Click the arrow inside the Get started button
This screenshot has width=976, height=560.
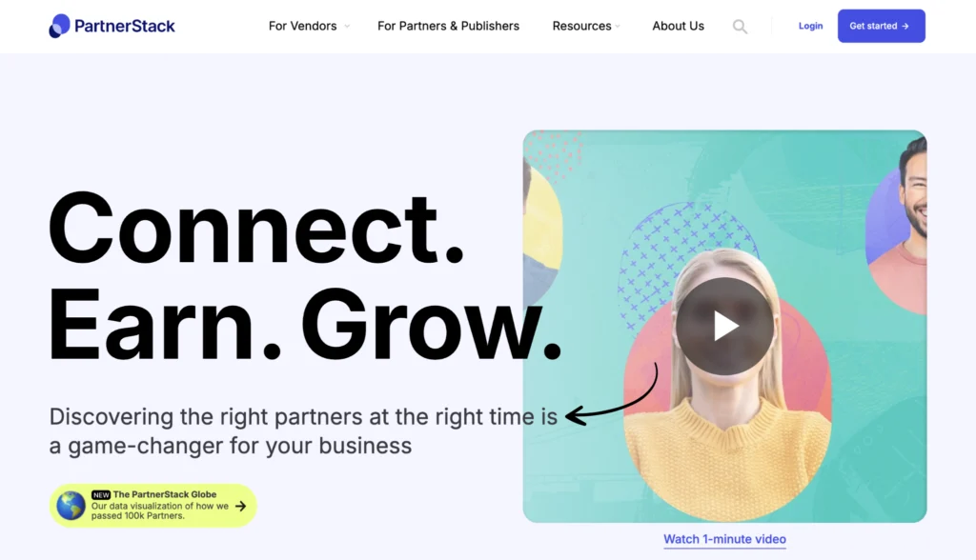[905, 26]
